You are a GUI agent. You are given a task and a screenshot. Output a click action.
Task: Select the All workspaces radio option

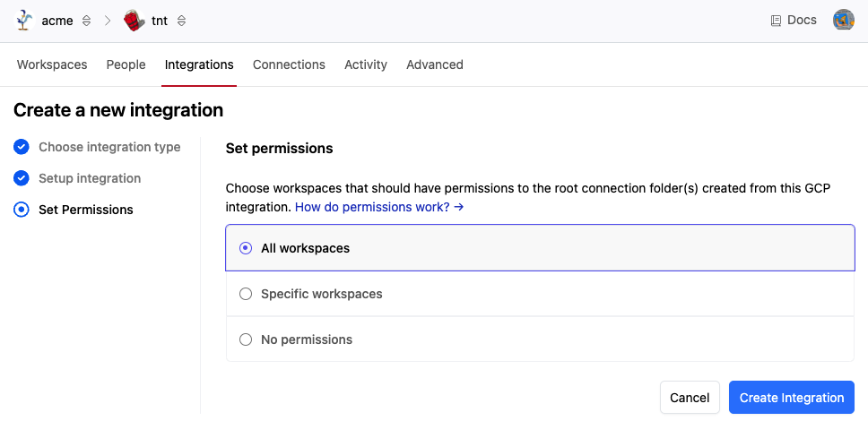(x=246, y=248)
